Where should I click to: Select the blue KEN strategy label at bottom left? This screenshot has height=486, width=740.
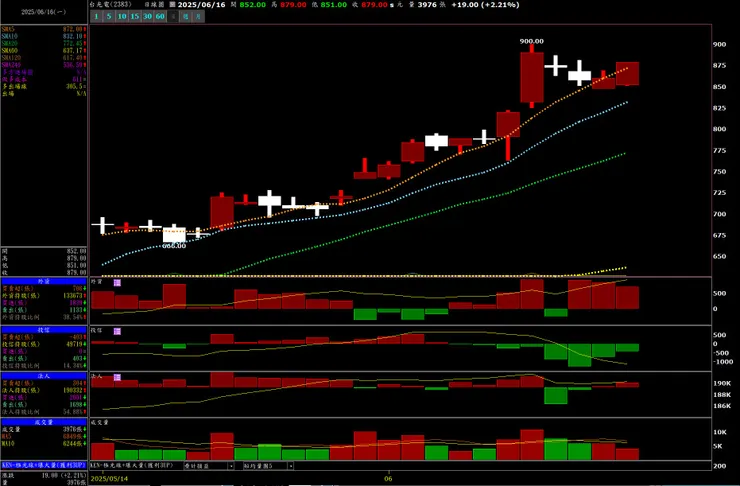coord(44,465)
